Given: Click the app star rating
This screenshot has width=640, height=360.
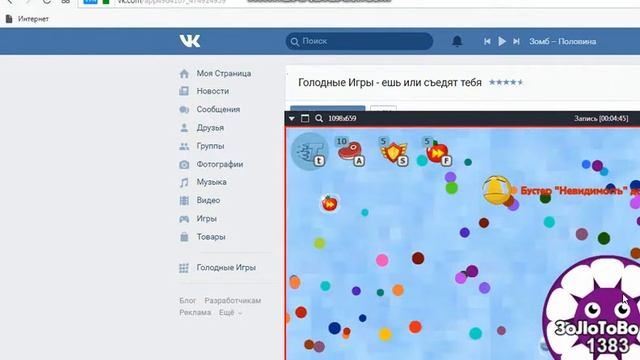Looking at the screenshot, I should [x=506, y=82].
